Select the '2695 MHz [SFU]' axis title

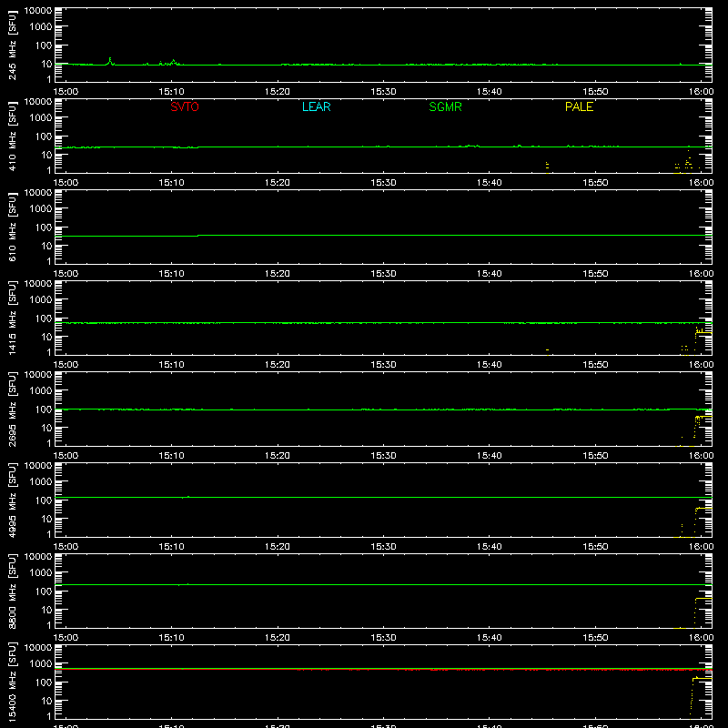click(13, 409)
